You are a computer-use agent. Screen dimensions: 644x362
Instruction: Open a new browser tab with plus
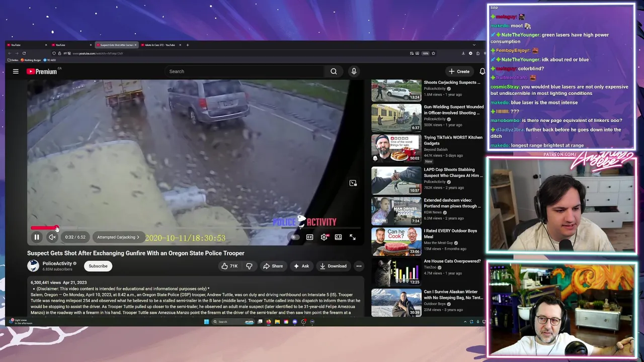(187, 45)
